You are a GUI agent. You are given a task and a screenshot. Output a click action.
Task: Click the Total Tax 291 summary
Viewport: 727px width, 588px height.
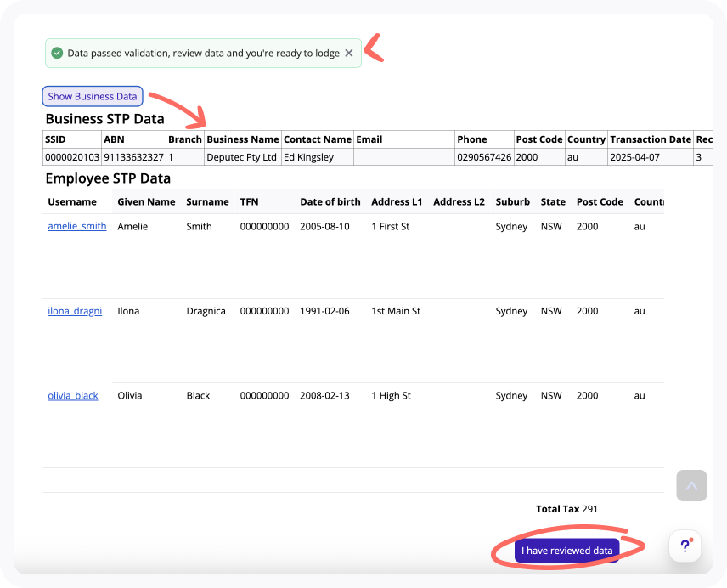pyautogui.click(x=566, y=509)
